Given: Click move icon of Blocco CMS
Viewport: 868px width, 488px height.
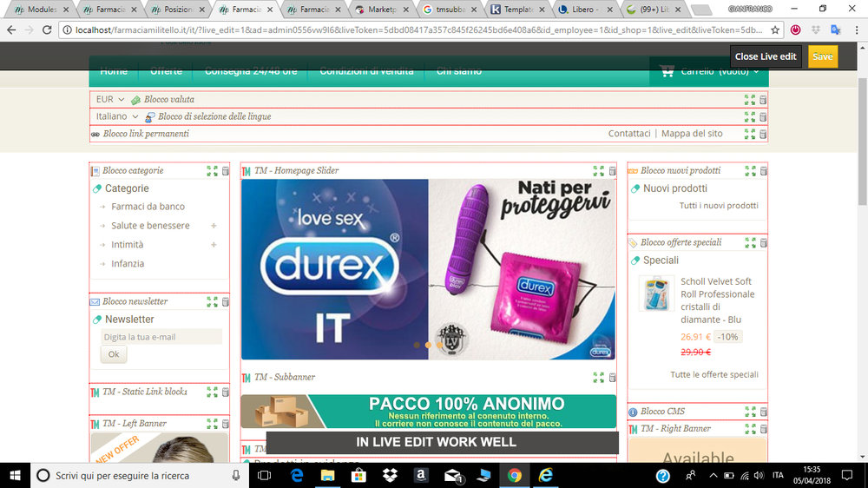Looking at the screenshot, I should pos(750,412).
